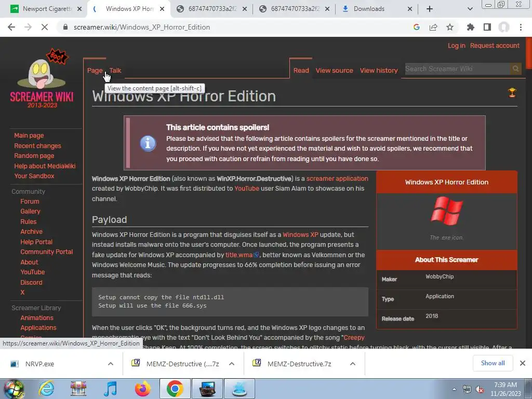Open the Chrome profile avatar
Image resolution: width=532 pixels, height=399 pixels.
point(504,27)
